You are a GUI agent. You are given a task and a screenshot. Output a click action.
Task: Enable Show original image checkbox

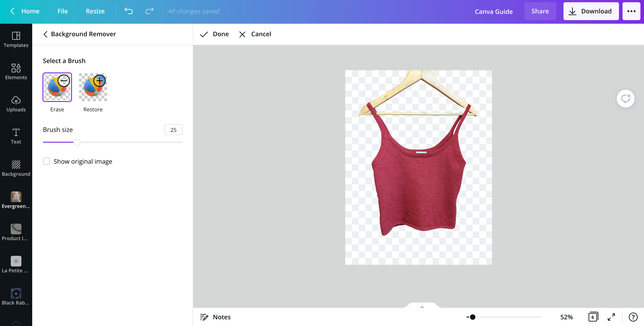(x=47, y=161)
